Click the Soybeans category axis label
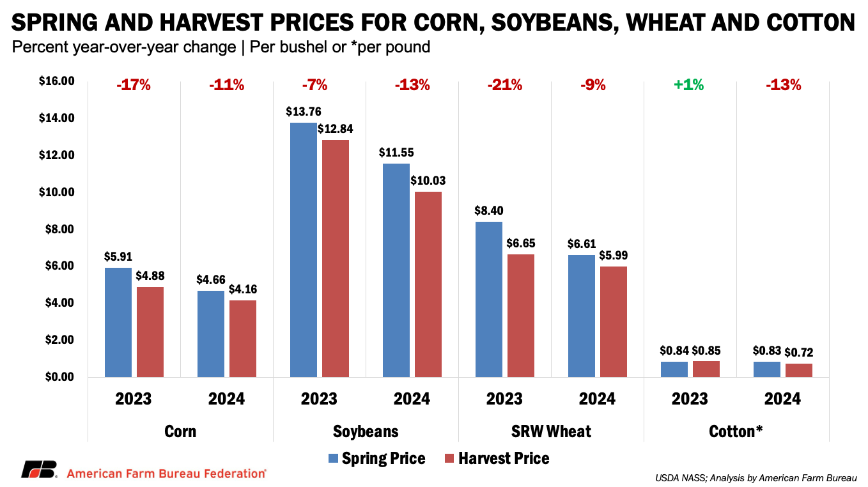This screenshot has height=487, width=868. coord(366,431)
